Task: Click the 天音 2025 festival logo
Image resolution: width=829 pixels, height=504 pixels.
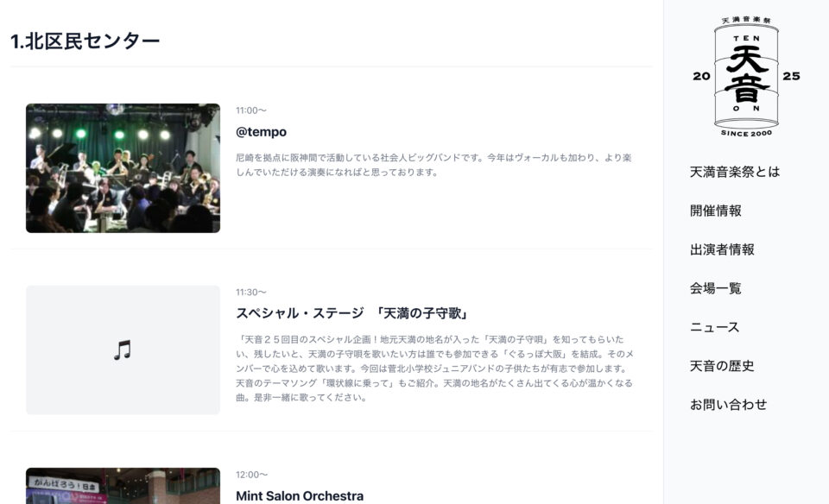Action: pos(746,77)
